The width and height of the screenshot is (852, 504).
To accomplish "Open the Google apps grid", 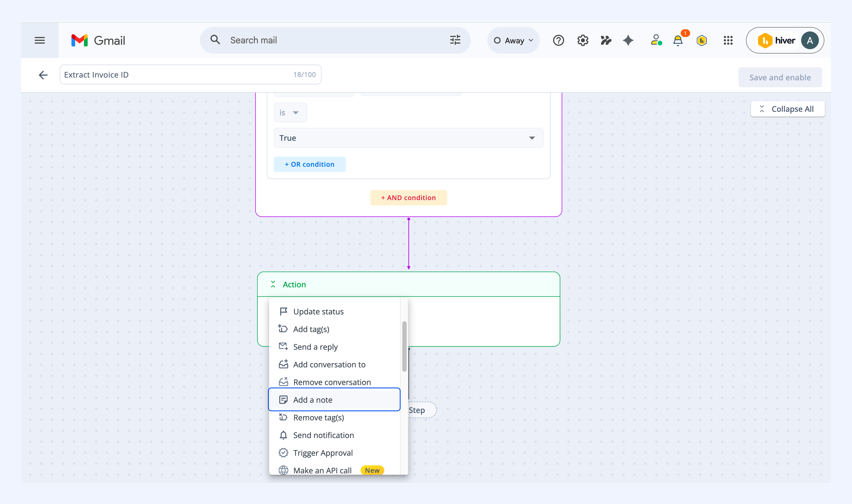I will pyautogui.click(x=728, y=40).
